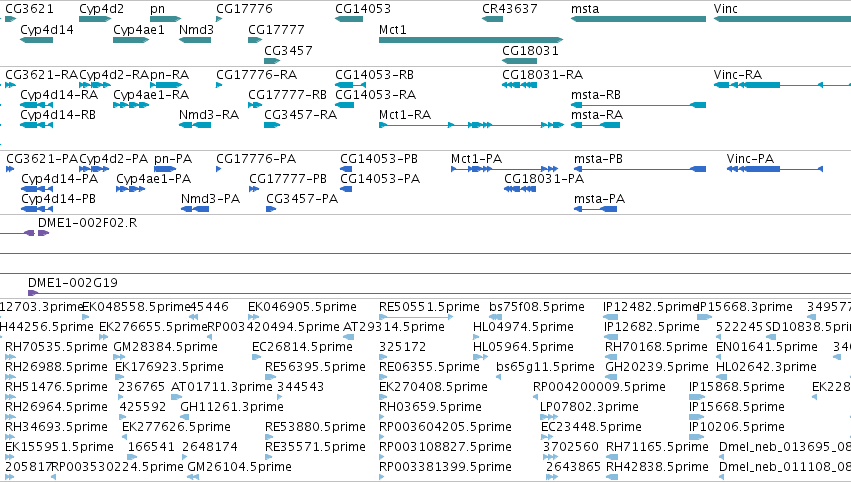Screen dimensions: 851x482
Task: Select the EK046905.5prime EST label
Action: (302, 307)
